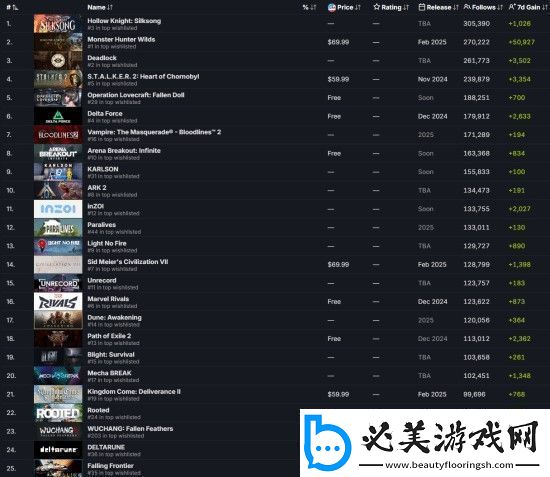
Task: Open Sid Meier's Civilization VII link
Action: (x=128, y=262)
